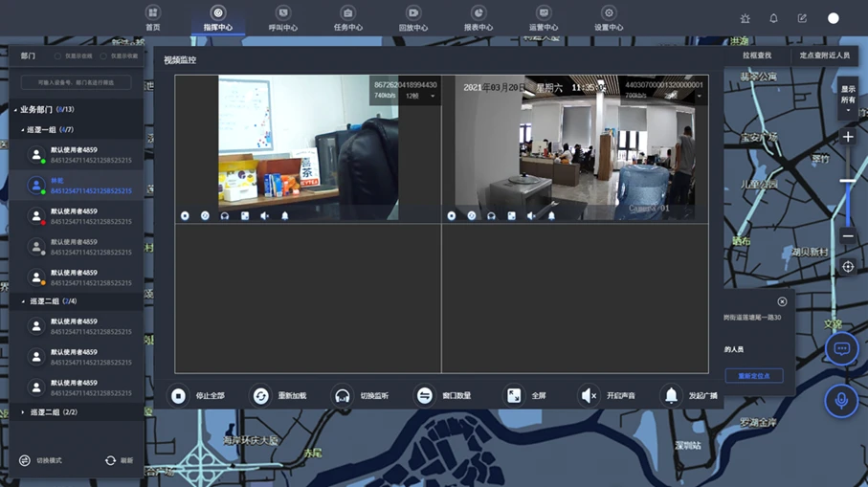Click the alarm siren icon in top bar

click(x=746, y=18)
